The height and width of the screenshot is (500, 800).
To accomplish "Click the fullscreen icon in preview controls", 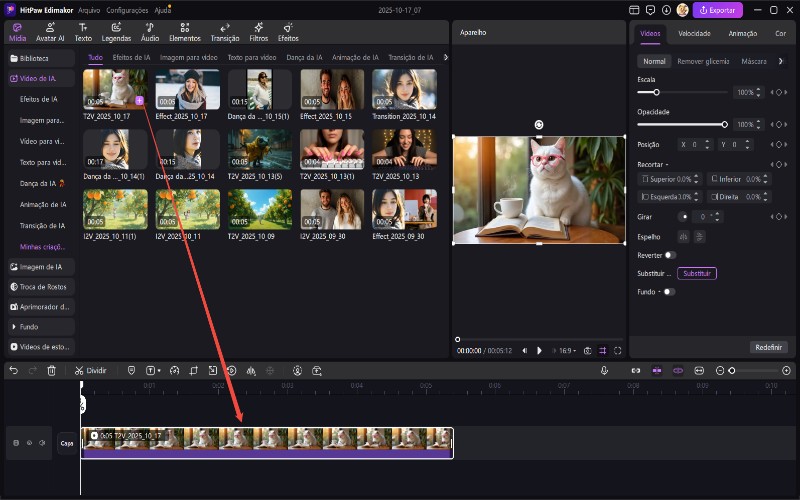I will [618, 351].
